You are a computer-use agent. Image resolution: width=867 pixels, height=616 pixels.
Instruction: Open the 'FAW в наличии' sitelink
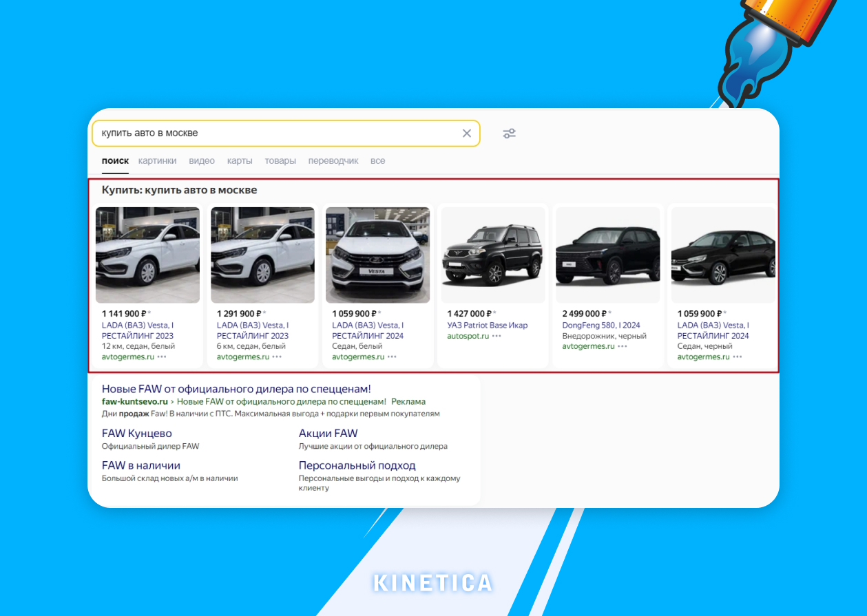[x=141, y=465]
